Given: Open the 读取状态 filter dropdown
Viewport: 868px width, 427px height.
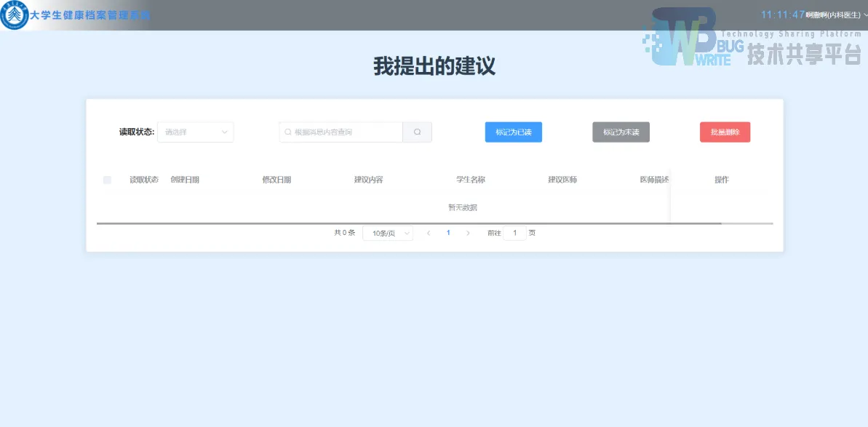Looking at the screenshot, I should (195, 132).
